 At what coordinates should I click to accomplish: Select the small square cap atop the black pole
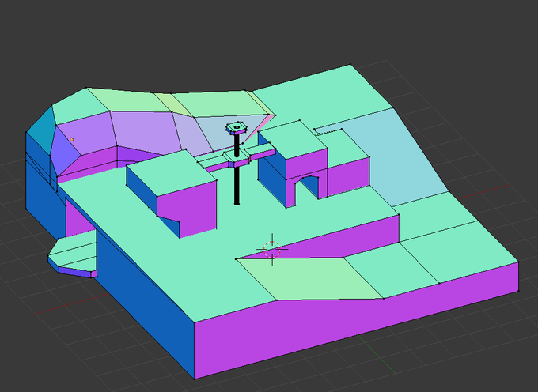pos(237,128)
